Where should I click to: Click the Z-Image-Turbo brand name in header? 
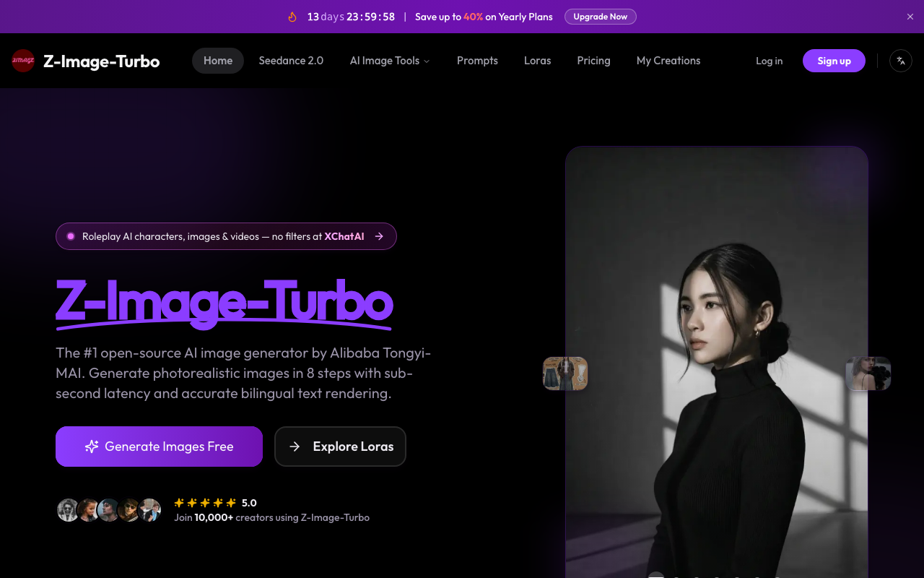101,61
